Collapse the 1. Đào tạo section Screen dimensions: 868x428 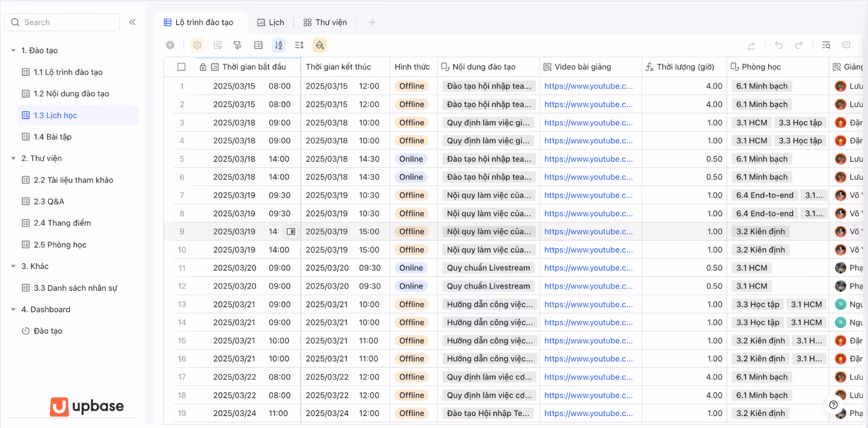pos(14,50)
